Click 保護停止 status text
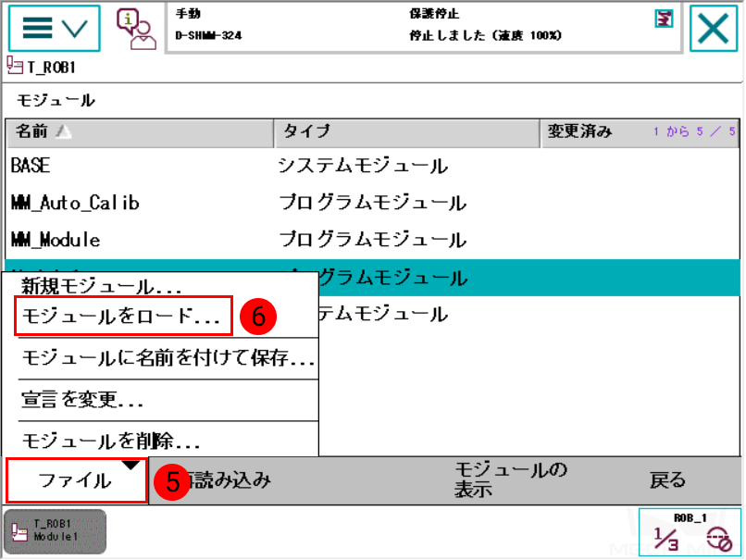Image resolution: width=746 pixels, height=560 pixels. tap(434, 14)
